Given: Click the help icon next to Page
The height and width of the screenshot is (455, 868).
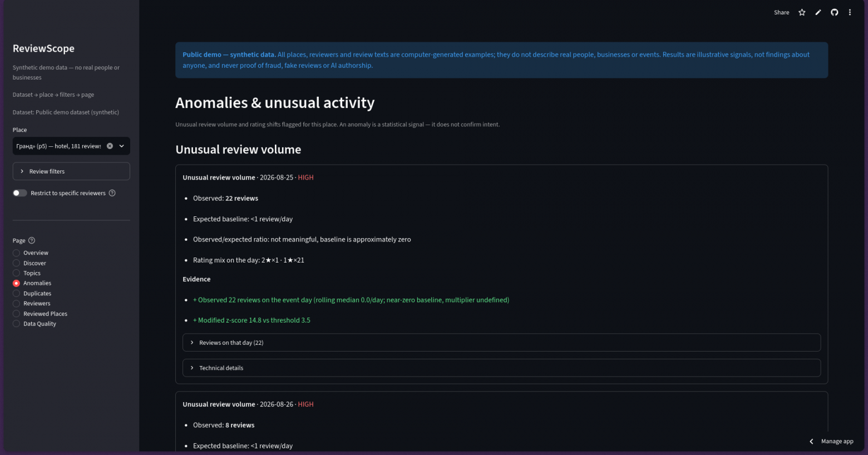Looking at the screenshot, I should pos(32,240).
